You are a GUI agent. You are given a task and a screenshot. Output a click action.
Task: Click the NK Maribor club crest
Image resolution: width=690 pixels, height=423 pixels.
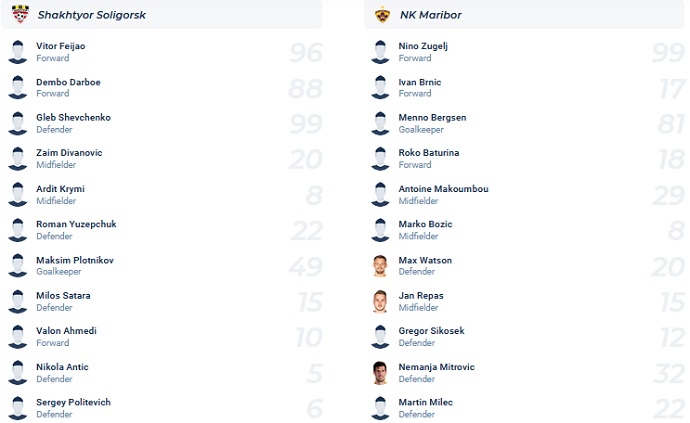click(x=381, y=15)
